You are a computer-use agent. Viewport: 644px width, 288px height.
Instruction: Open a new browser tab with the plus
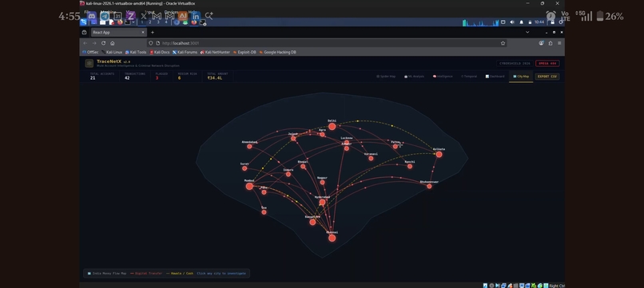click(153, 33)
